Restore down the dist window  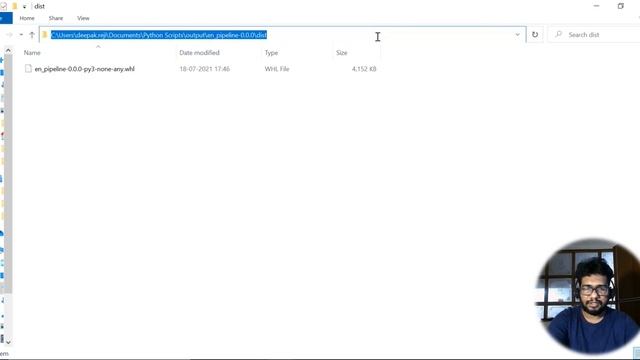(620, 6)
